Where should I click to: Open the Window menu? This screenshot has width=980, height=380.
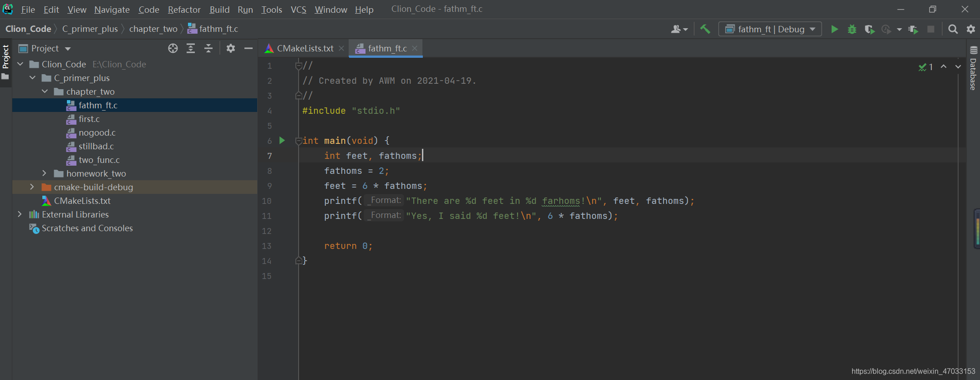click(331, 9)
